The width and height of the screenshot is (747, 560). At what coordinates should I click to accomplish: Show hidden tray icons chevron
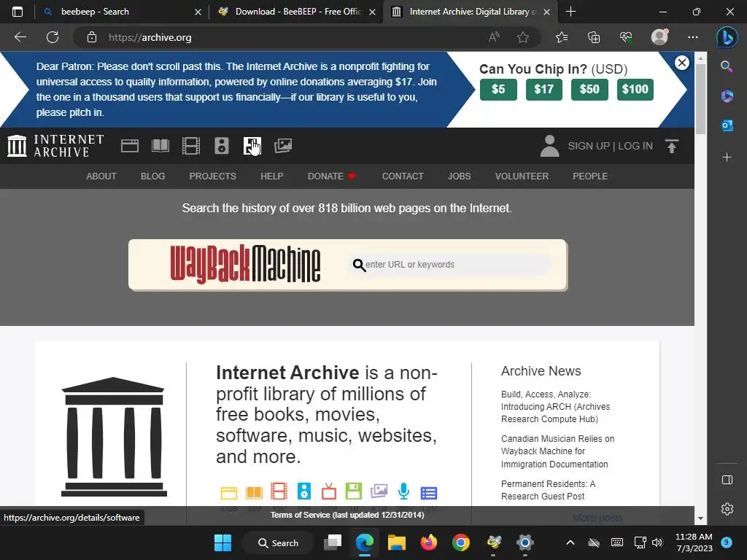[x=570, y=542]
